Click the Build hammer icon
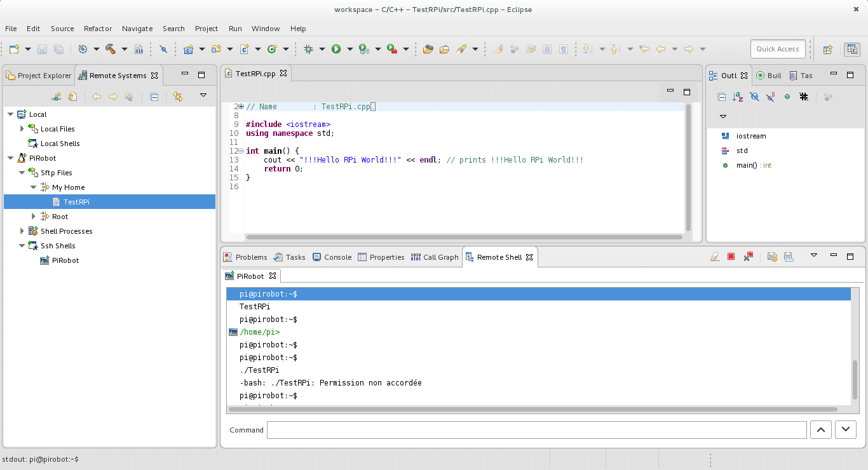Viewport: 868px width, 470px height. pyautogui.click(x=111, y=49)
